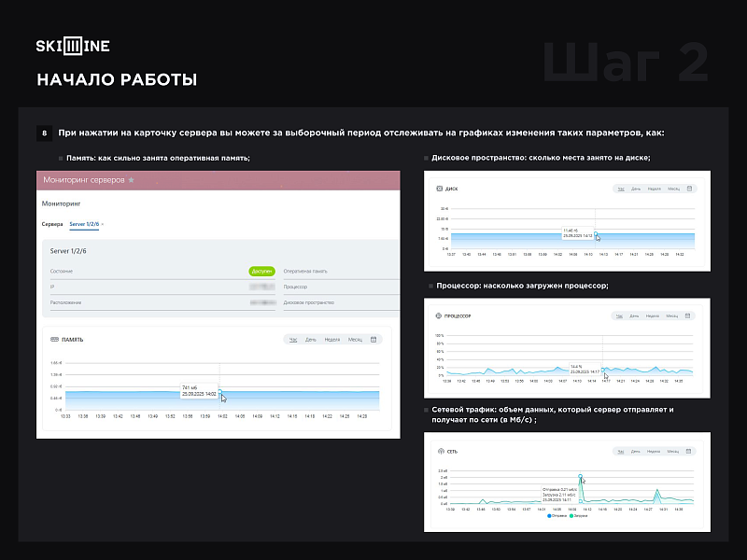Choose Неделя period on the Диск chart

tap(653, 189)
